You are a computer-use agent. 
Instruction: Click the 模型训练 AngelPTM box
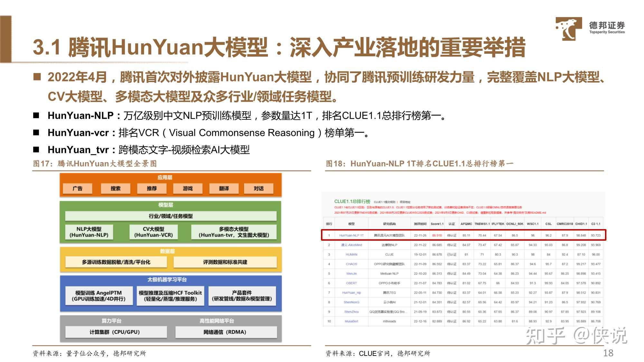[99, 296]
